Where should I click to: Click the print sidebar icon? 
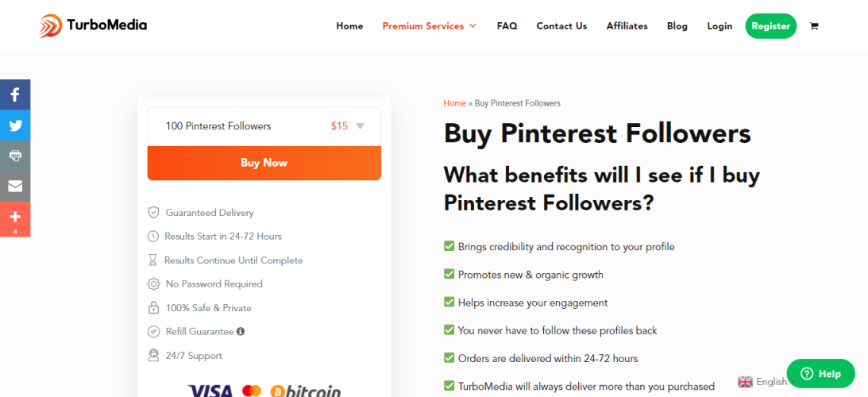click(x=15, y=156)
